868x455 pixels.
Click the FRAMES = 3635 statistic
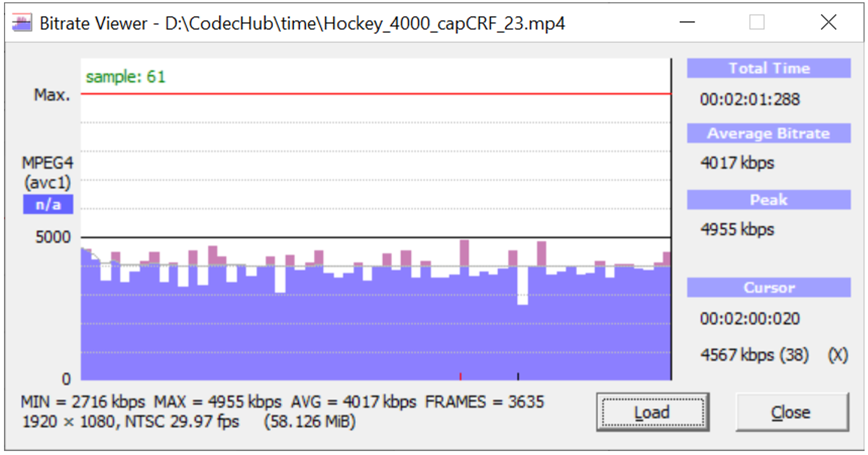click(x=485, y=401)
